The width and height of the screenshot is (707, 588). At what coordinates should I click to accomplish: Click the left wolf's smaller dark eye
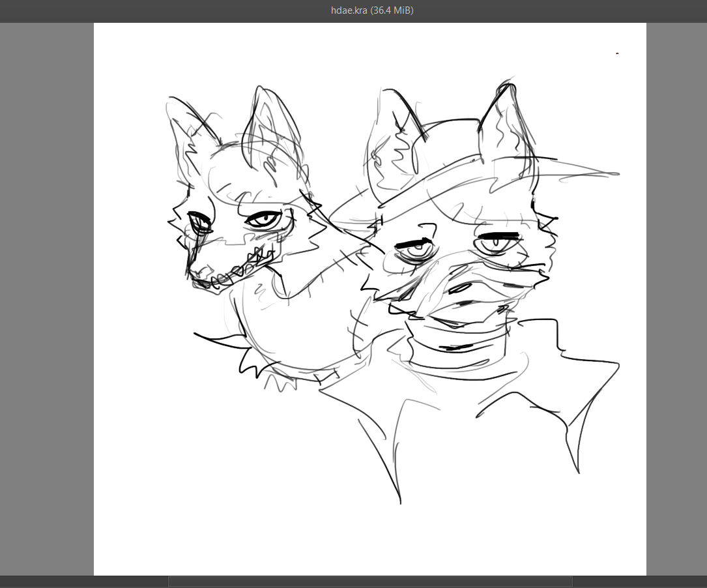[x=199, y=222]
